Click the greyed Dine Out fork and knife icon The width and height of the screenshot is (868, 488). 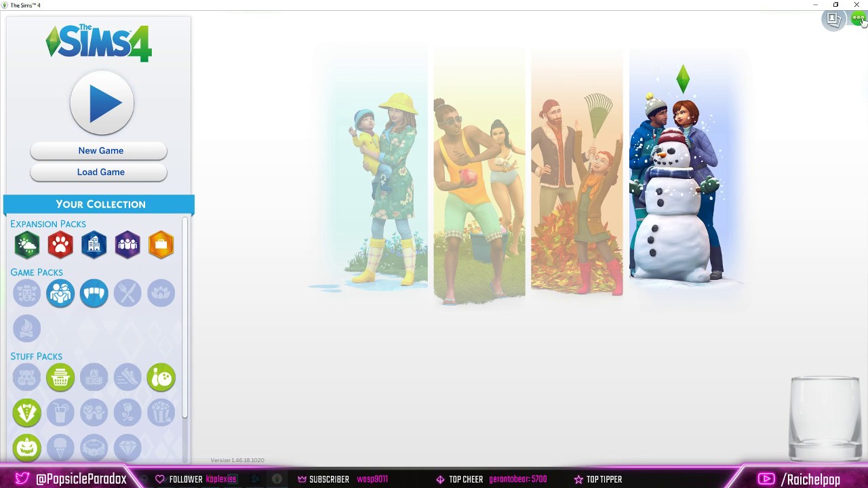pyautogui.click(x=127, y=293)
